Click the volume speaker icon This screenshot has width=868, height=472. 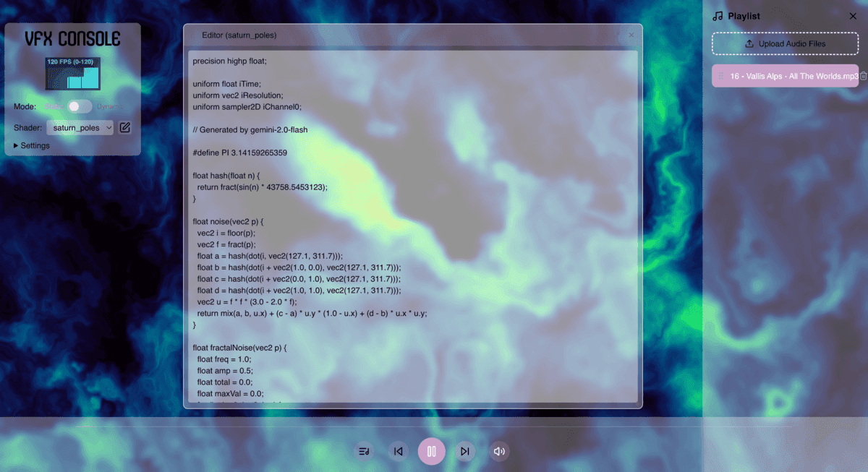[499, 452]
